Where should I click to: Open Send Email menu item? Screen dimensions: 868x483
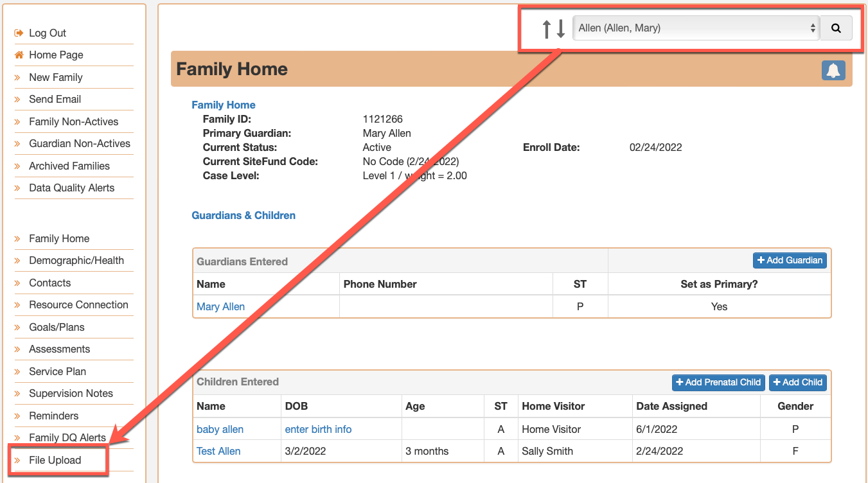click(x=55, y=100)
